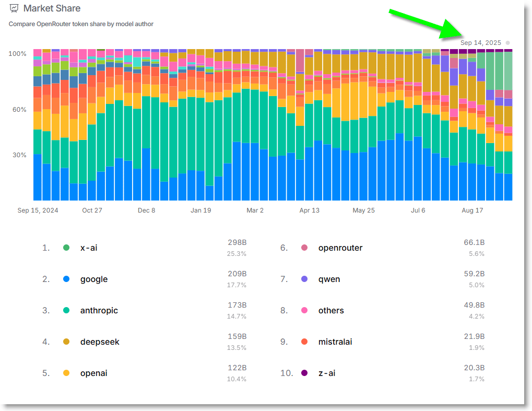The width and height of the screenshot is (532, 411).
Task: Open the openai author entry
Action: [93, 373]
